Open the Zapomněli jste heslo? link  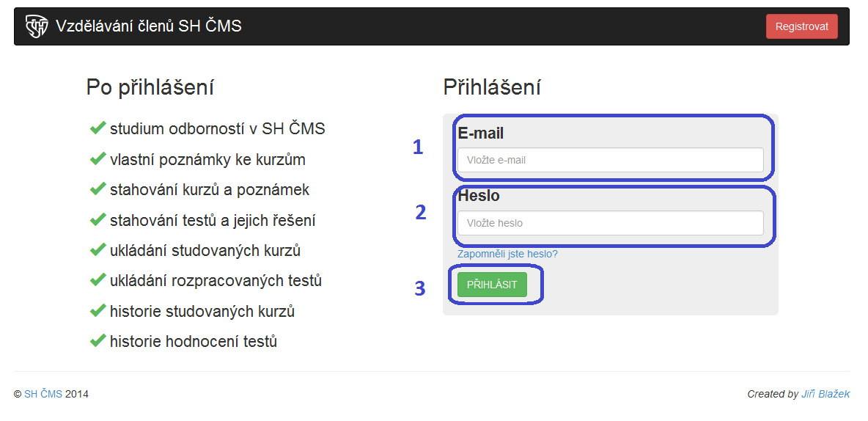pos(507,255)
